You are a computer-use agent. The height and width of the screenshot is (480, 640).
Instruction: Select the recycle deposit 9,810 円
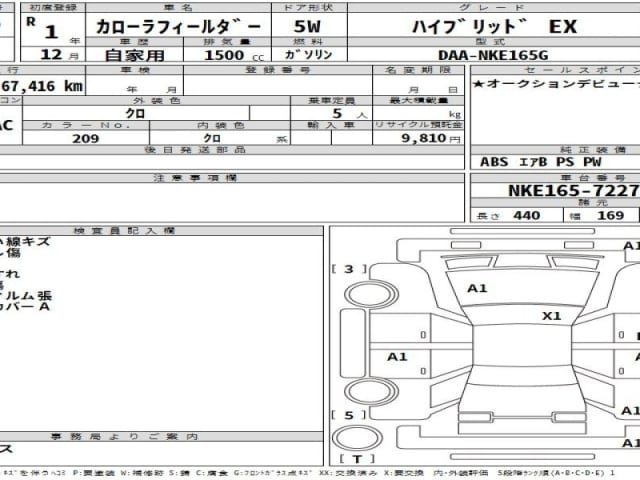[x=431, y=138]
